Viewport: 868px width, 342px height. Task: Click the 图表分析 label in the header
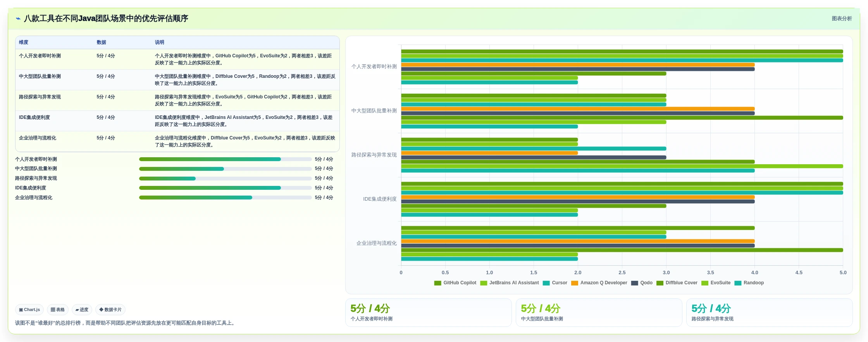(x=842, y=19)
